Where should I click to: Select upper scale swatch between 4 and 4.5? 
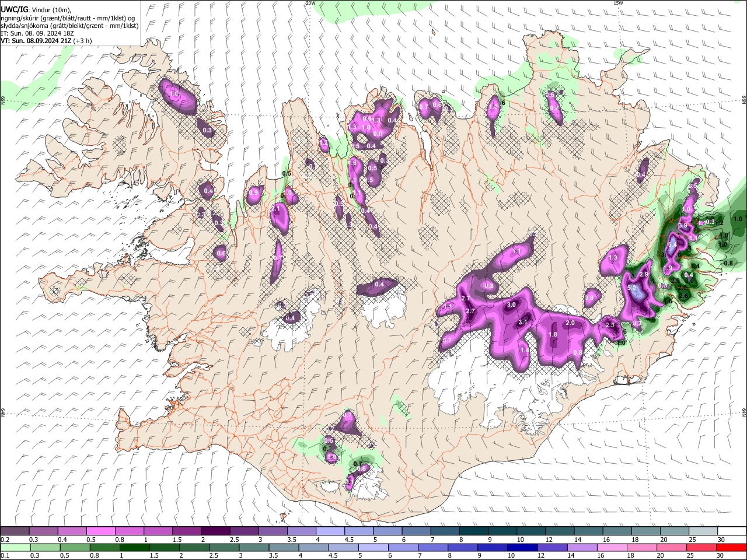tap(330, 531)
